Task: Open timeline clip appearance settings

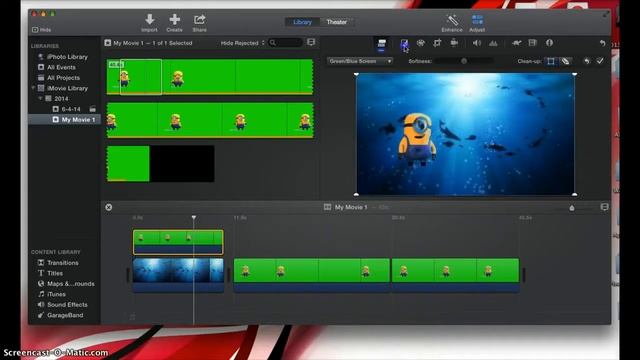Action: [x=604, y=207]
